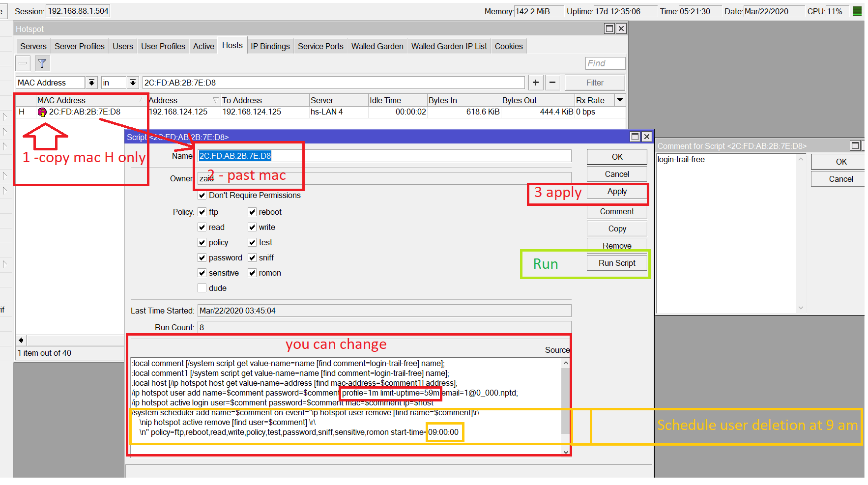Maximize the Script window
Viewport: 868px width, 485px height.
click(x=635, y=137)
